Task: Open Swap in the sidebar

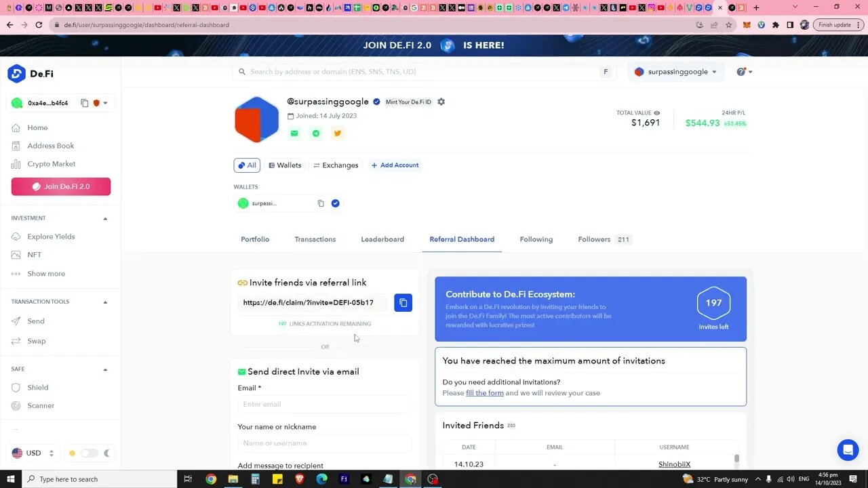Action: coord(36,341)
